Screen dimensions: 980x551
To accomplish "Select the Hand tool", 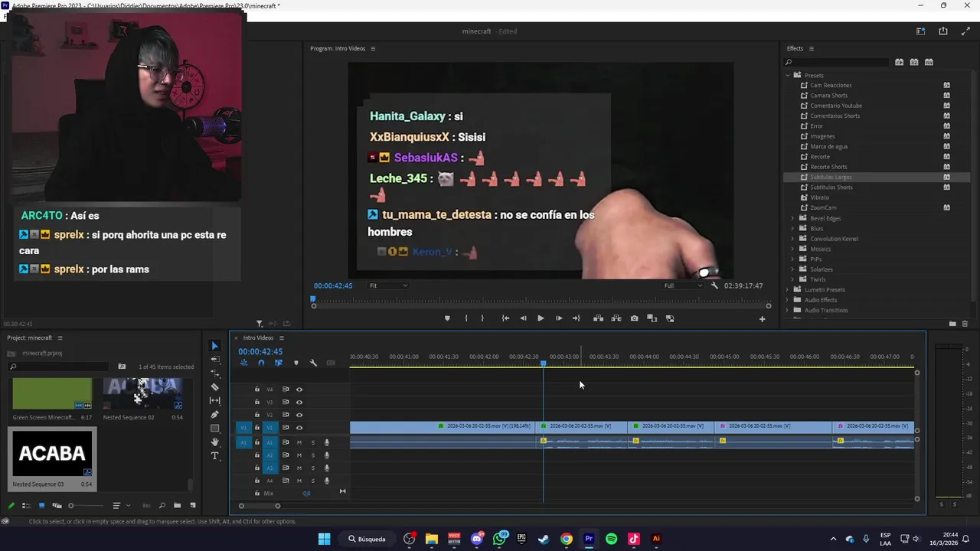I will click(214, 442).
